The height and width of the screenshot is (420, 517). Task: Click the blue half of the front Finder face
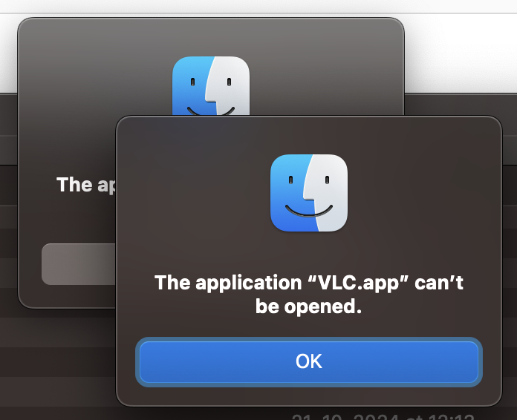pyautogui.click(x=288, y=193)
